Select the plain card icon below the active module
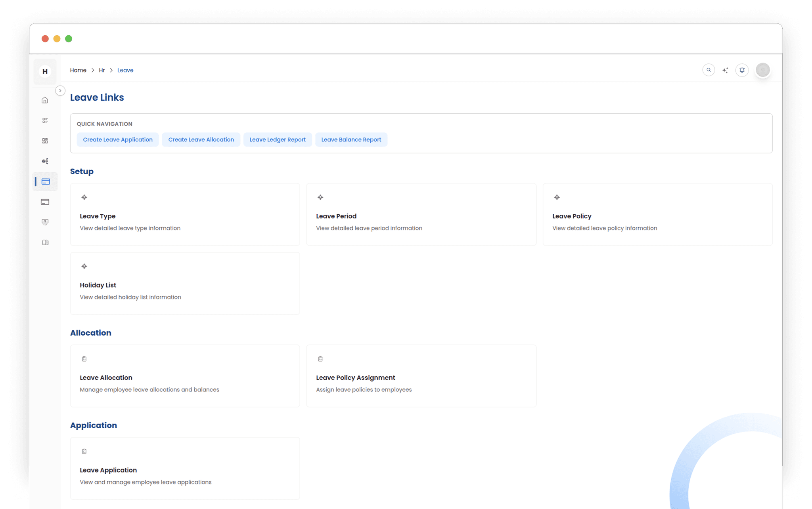Screen dimensions: 812x509 tap(45, 202)
